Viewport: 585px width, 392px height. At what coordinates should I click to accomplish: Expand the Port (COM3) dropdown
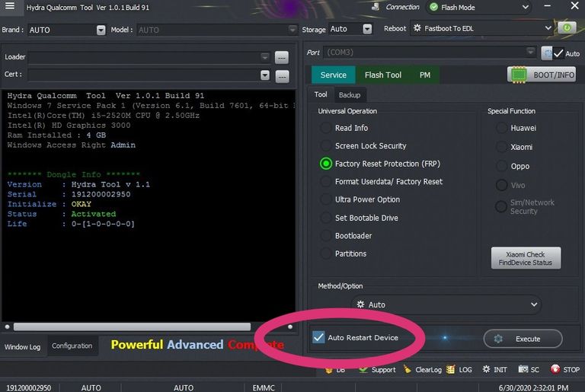click(530, 52)
